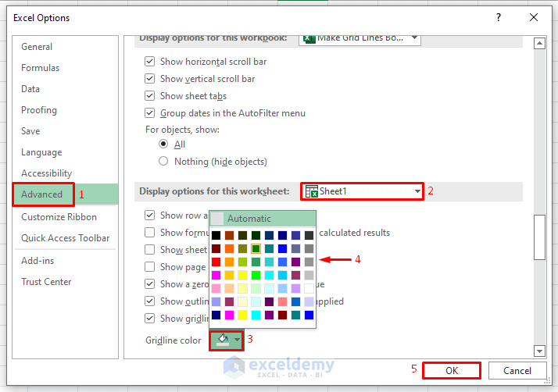
Task: Toggle Show a zero in cells checkbox
Action: point(149,284)
